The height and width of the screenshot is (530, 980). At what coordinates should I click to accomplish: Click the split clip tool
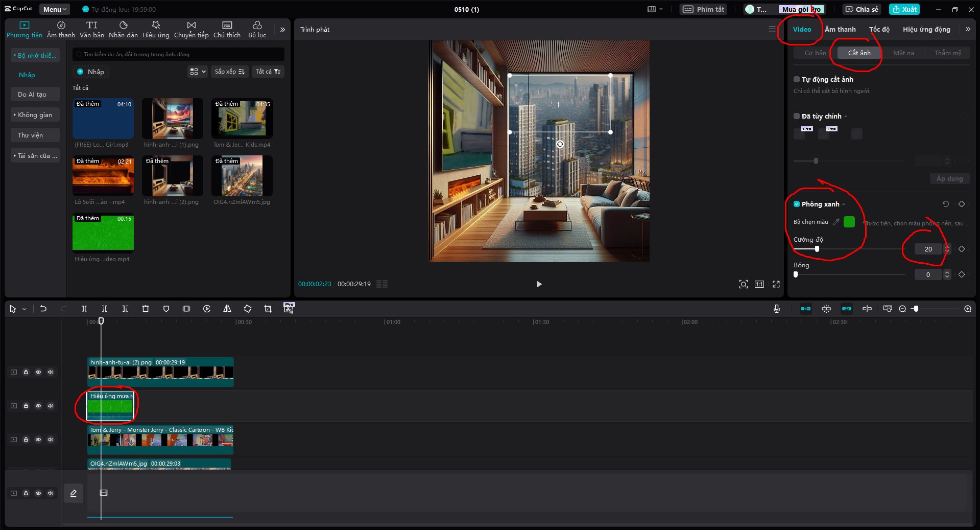tap(84, 309)
